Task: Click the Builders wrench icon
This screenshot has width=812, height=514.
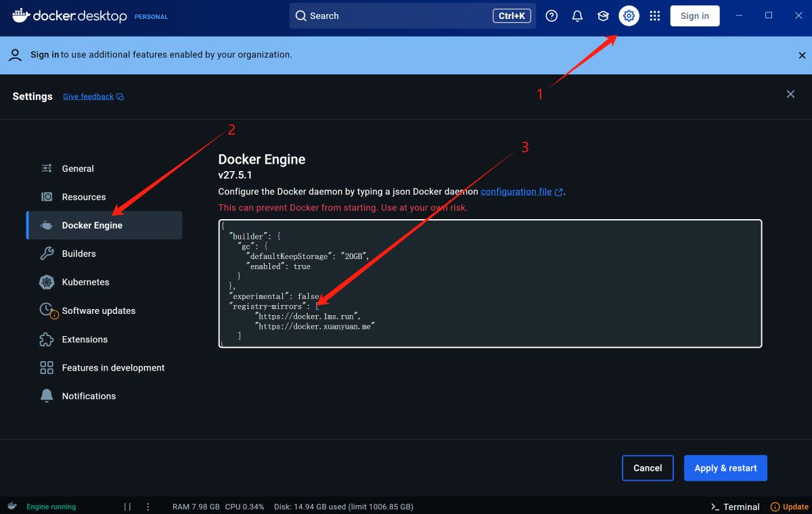Action: 47,254
